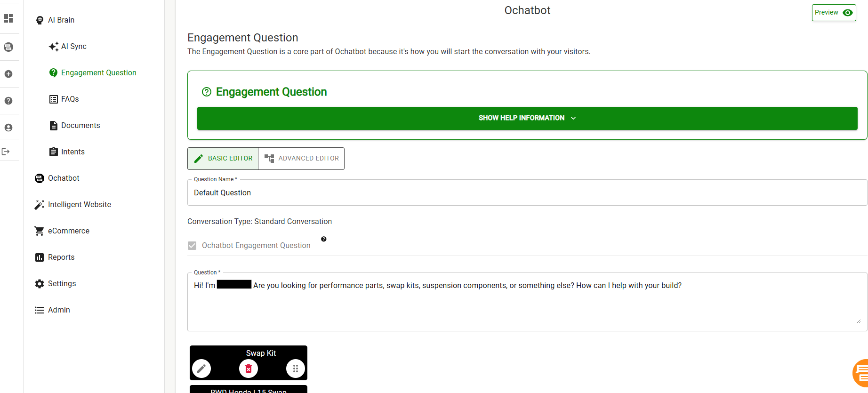The height and width of the screenshot is (393, 868).
Task: Edit the Swap Kit button with pencil icon
Action: click(201, 369)
